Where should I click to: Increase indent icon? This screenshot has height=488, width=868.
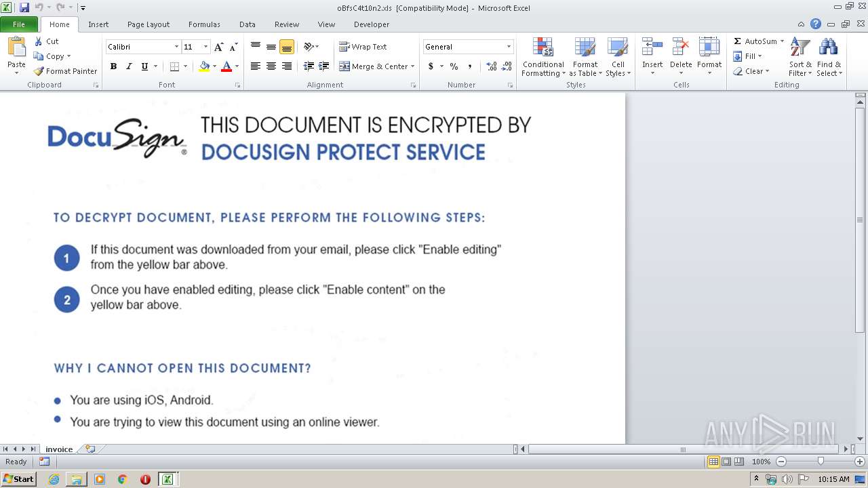pos(324,66)
